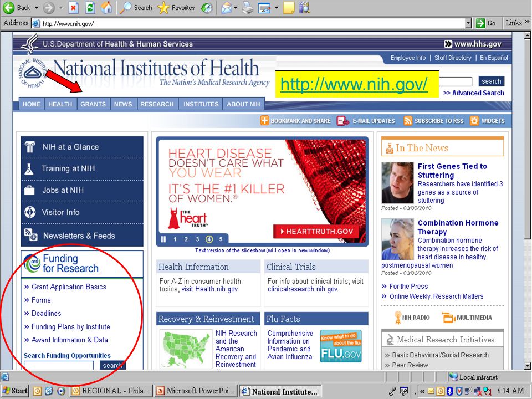Image resolution: width=532 pixels, height=399 pixels.
Task: Expand the address bar dropdown
Action: coord(469,23)
